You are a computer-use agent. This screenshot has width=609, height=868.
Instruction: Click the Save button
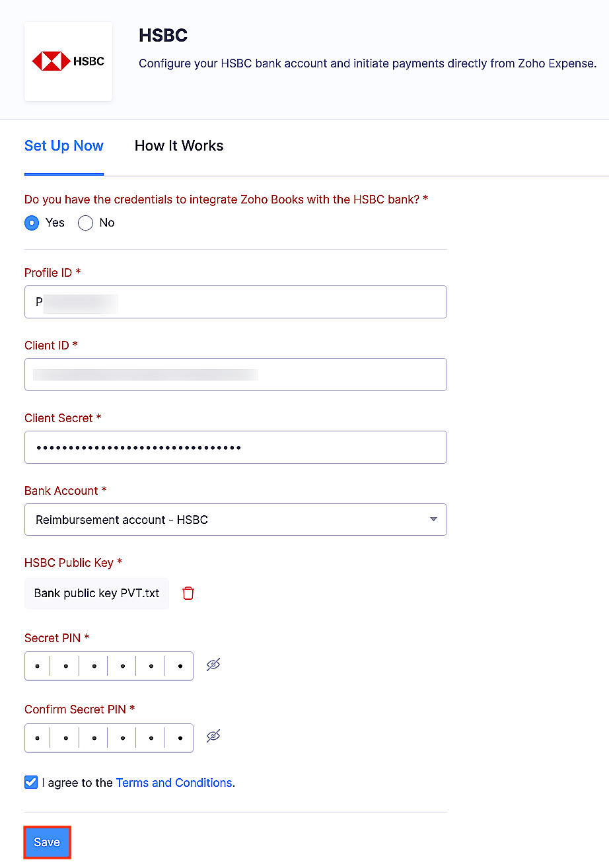[46, 842]
